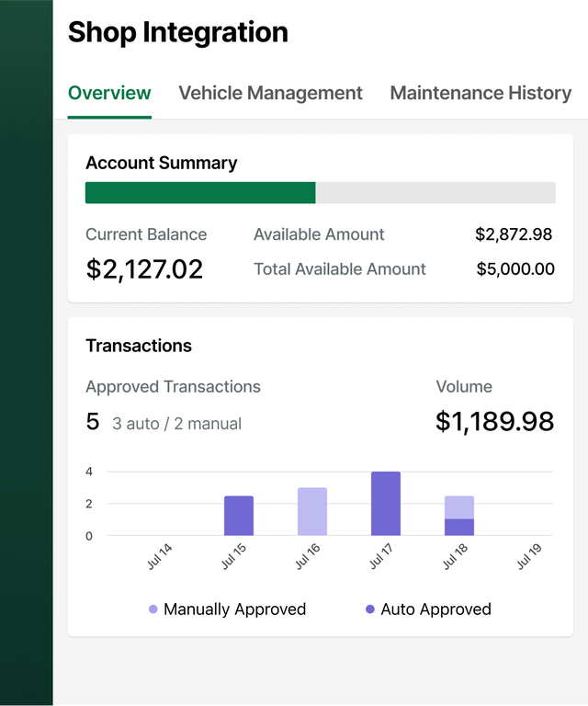Screen dimensions: 588x706
Task: Select the Jul 16 manually approved bar
Action: (312, 512)
